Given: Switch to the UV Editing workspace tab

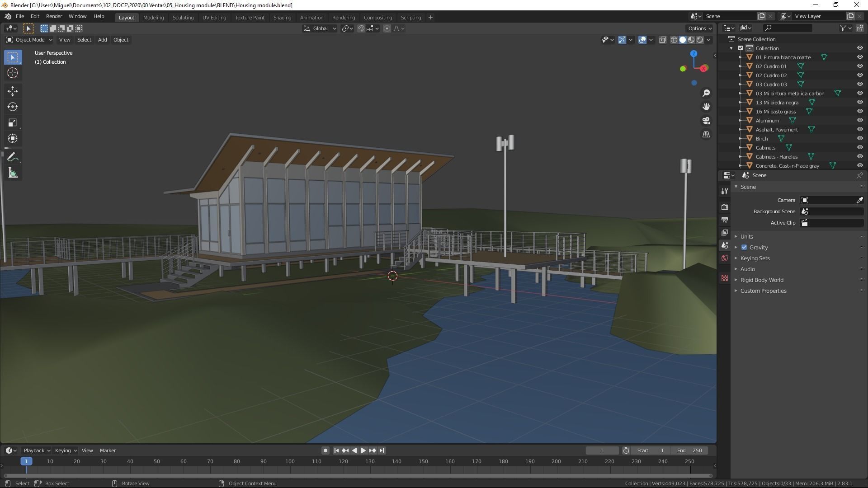Looking at the screenshot, I should [x=214, y=18].
